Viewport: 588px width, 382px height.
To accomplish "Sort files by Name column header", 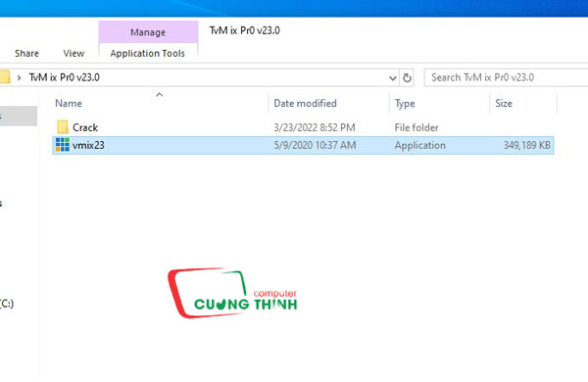I will (x=69, y=103).
